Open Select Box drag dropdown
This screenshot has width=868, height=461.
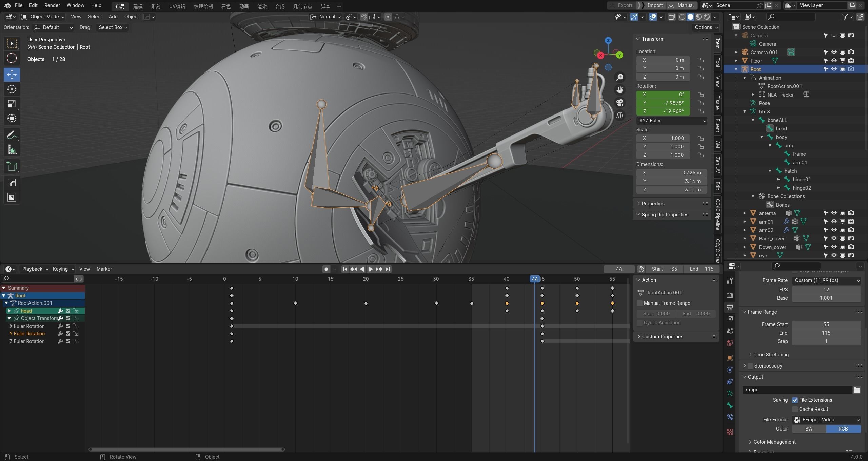[113, 27]
